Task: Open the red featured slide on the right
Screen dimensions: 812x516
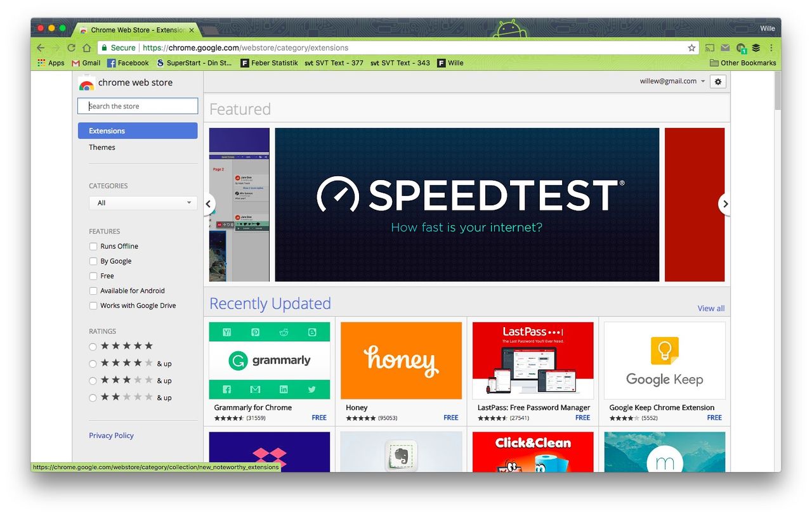Action: point(695,205)
